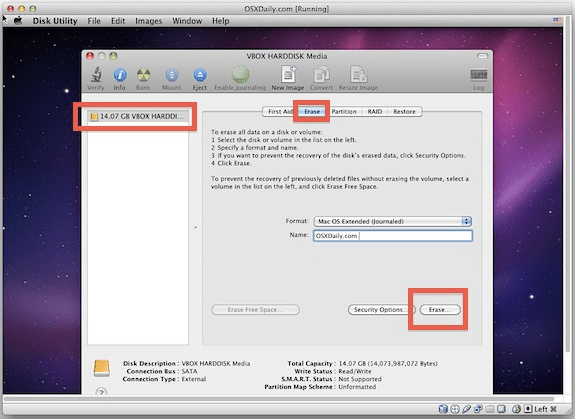Open the Window menu
This screenshot has width=575, height=419.
pos(187,21)
